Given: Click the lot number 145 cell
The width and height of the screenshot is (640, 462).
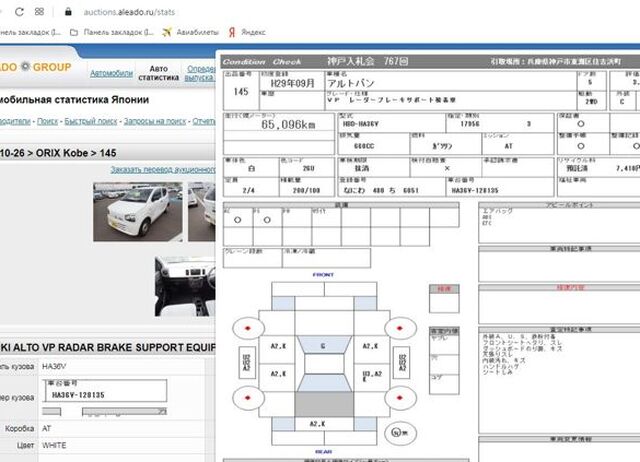Looking at the screenshot, I should pos(241,91).
